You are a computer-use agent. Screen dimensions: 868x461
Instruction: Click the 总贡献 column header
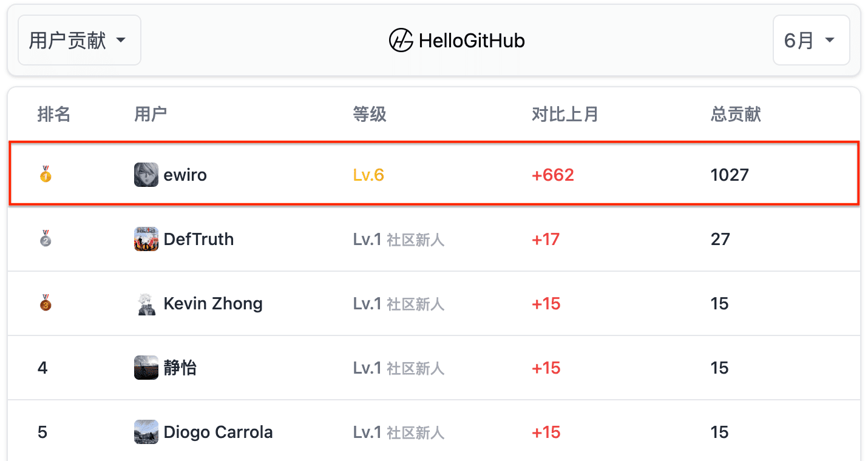pos(736,114)
